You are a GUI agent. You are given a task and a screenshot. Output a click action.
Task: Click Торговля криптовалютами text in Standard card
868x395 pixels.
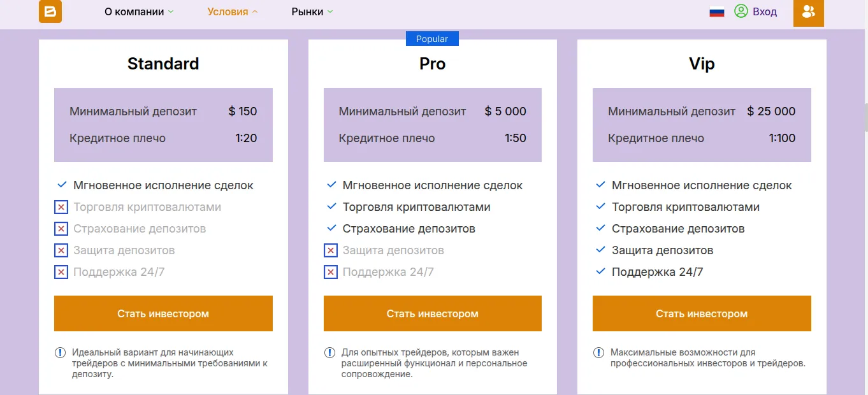(147, 207)
